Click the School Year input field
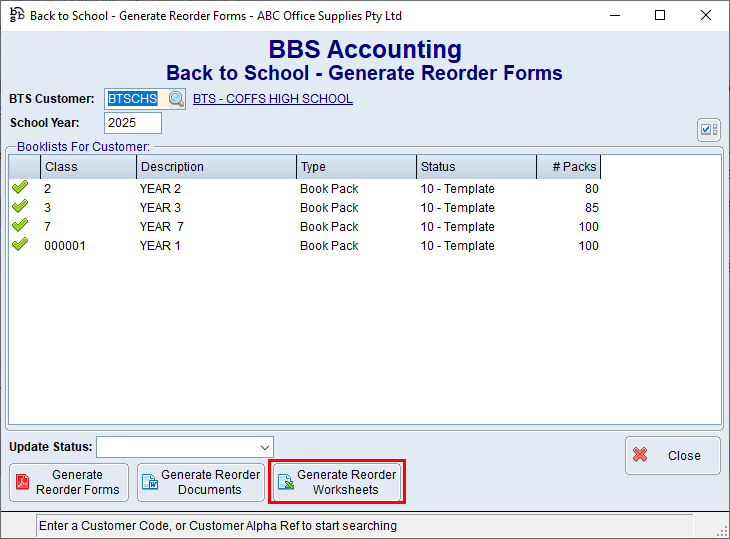Viewport: 730px width, 539px height. 132,123
